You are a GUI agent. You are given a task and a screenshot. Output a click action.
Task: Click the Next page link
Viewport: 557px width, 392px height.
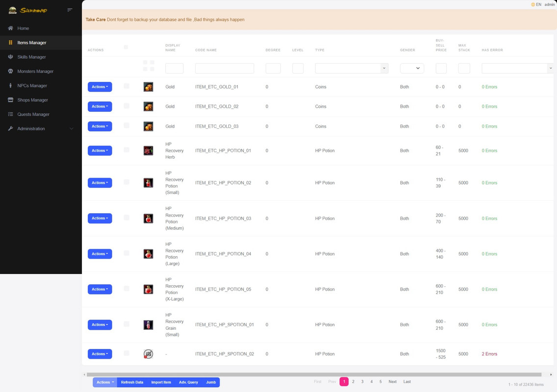393,382
